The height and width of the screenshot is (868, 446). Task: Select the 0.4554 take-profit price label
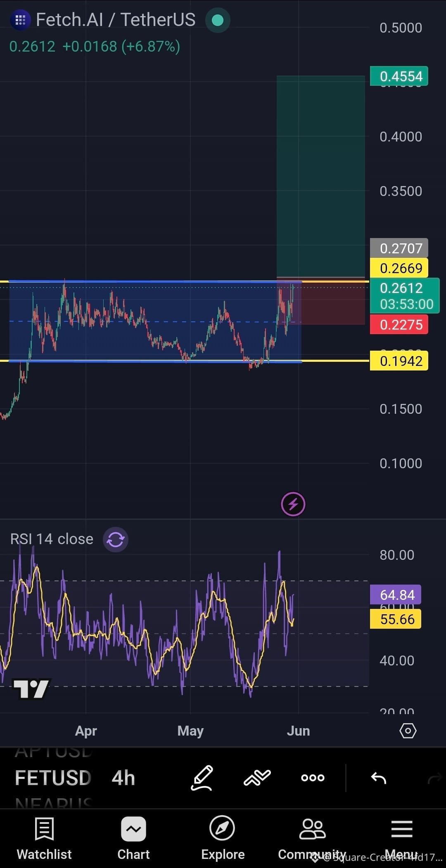click(399, 76)
